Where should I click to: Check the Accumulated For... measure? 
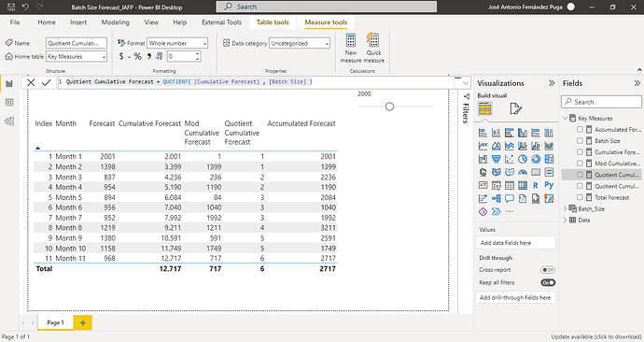[580, 129]
